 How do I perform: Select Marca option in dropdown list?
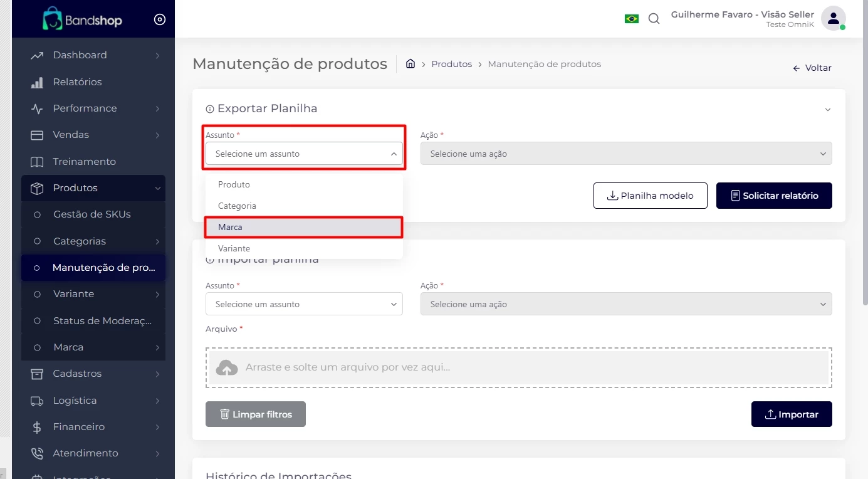303,227
